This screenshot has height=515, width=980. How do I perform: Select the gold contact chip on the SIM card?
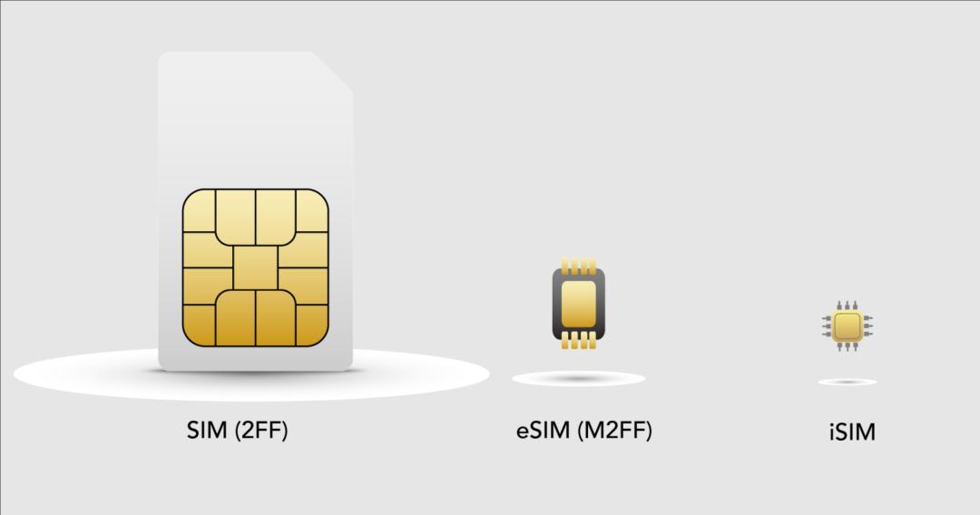[x=255, y=267]
